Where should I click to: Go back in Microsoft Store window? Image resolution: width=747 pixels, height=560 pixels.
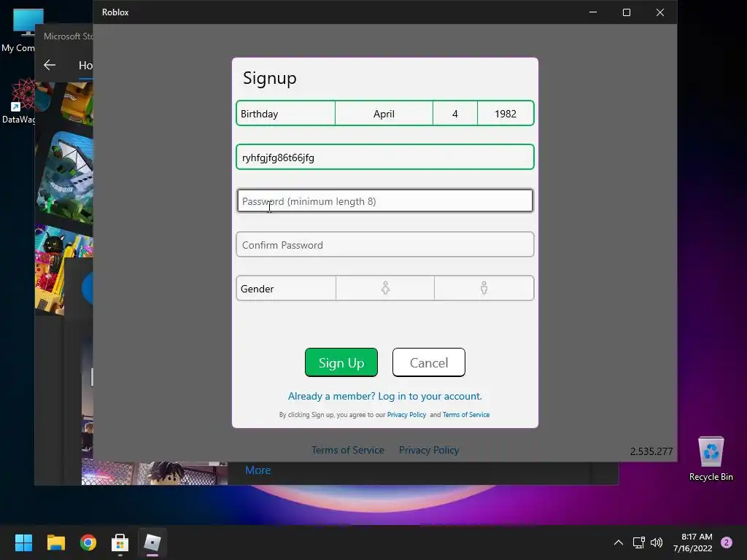pos(50,65)
